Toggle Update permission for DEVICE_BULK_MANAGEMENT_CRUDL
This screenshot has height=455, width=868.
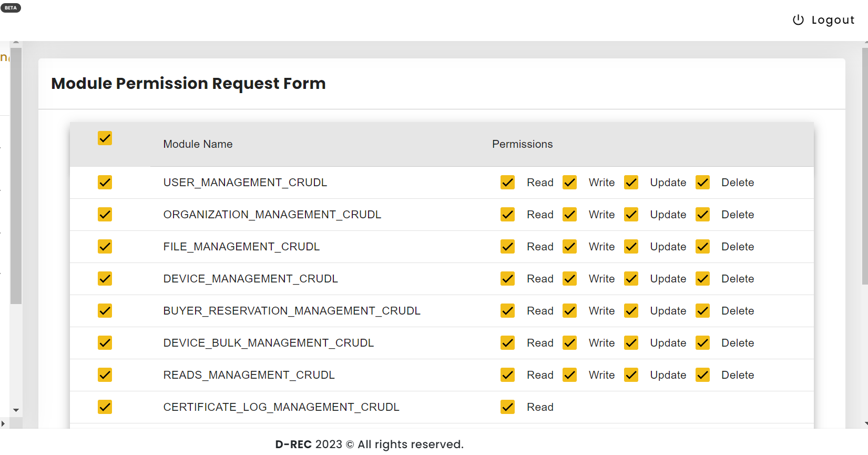point(631,343)
